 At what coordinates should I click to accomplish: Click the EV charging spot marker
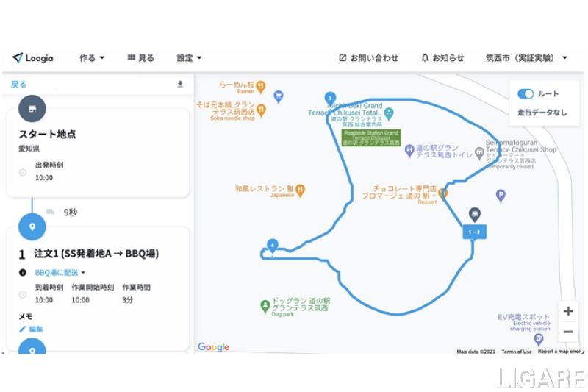[x=539, y=339]
